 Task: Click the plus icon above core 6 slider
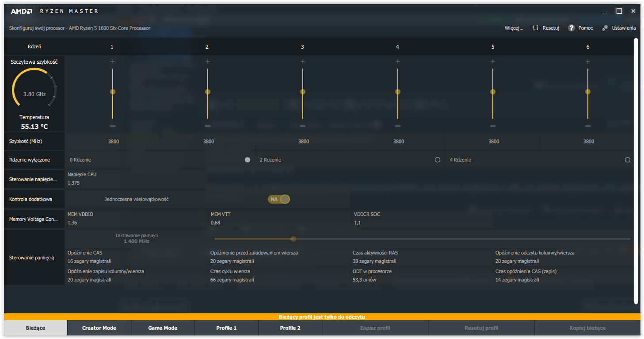tap(588, 62)
